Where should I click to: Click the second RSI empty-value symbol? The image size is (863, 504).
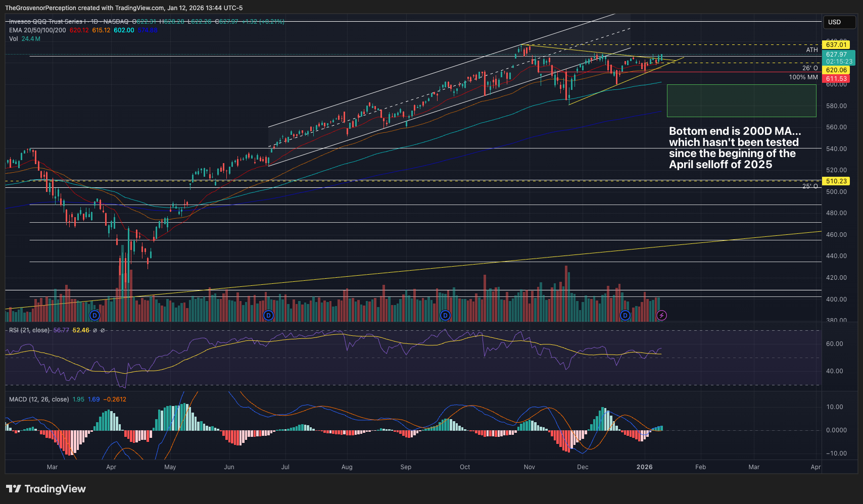coord(103,330)
